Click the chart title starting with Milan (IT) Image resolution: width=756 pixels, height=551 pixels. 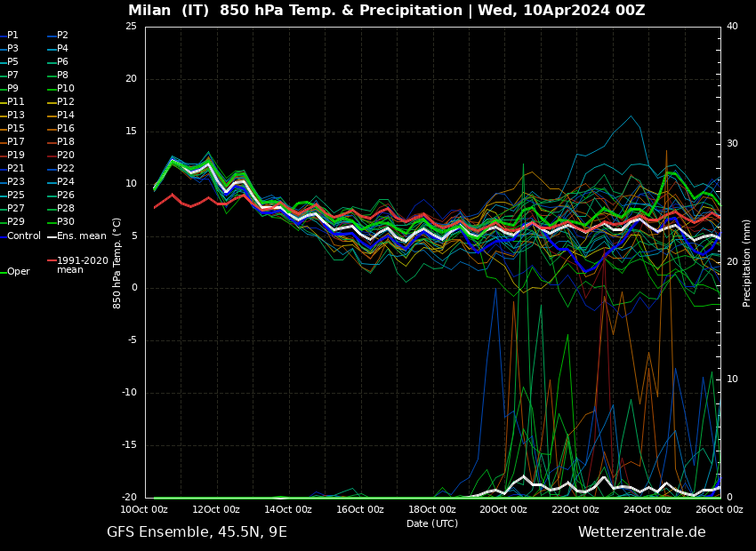tap(386, 11)
